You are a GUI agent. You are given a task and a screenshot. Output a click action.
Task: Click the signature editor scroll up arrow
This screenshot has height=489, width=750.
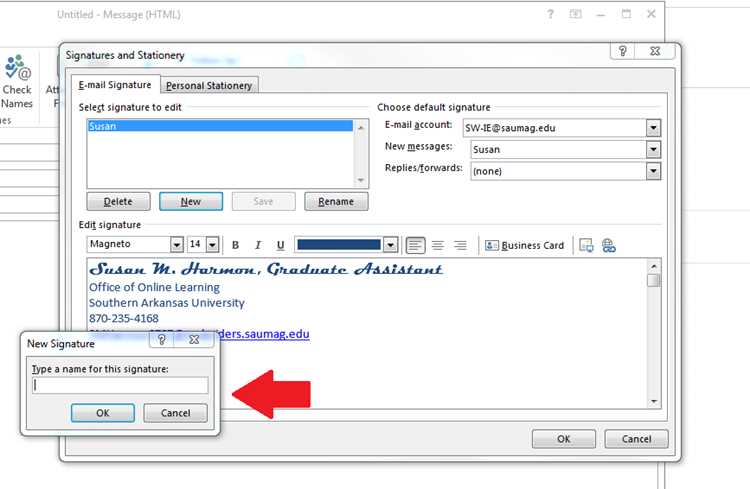654,266
